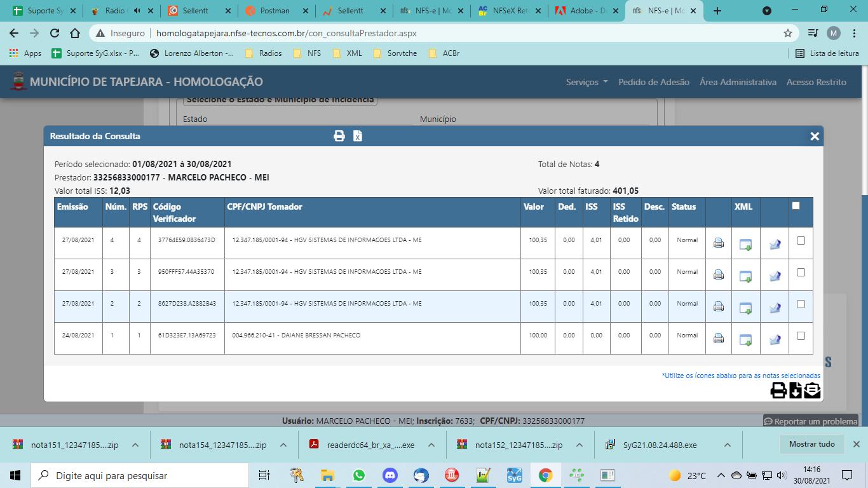The width and height of the screenshot is (868, 488).
Task: Expand options for nota151 zip download
Action: tap(135, 445)
